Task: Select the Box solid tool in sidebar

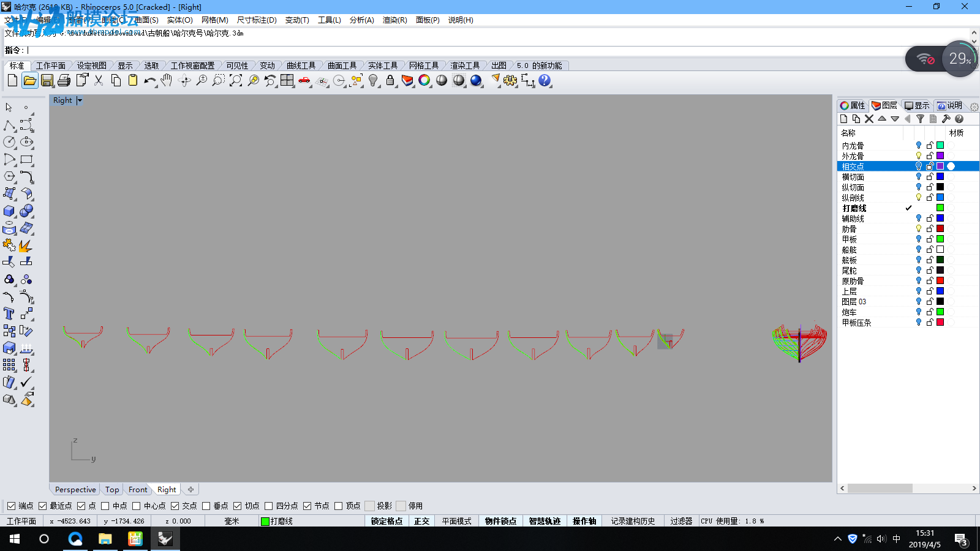Action: pos(9,211)
